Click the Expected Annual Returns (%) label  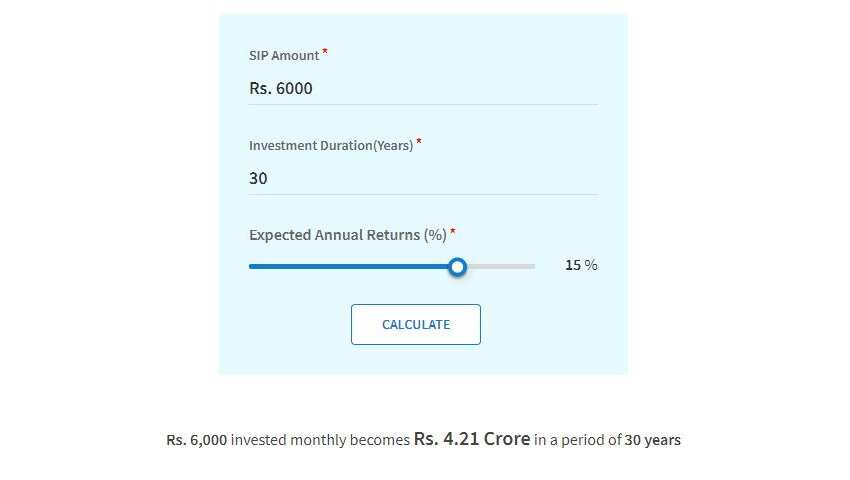[x=348, y=235]
